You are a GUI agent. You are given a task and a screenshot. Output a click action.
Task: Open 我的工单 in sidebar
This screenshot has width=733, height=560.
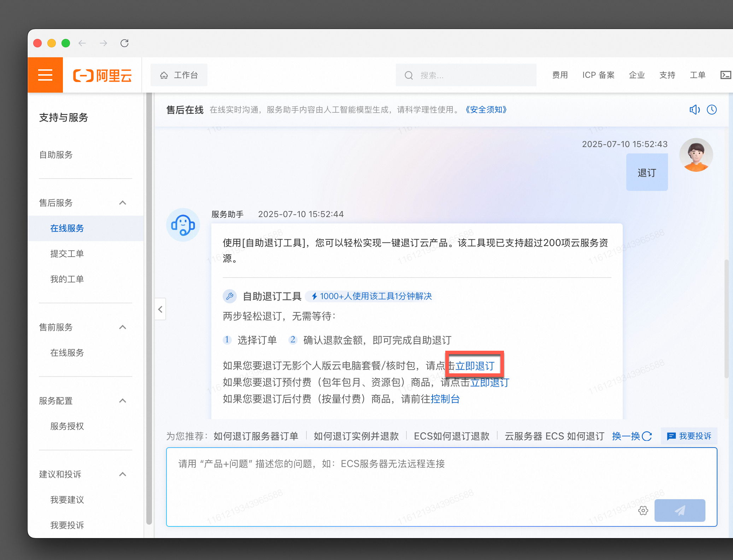67,279
